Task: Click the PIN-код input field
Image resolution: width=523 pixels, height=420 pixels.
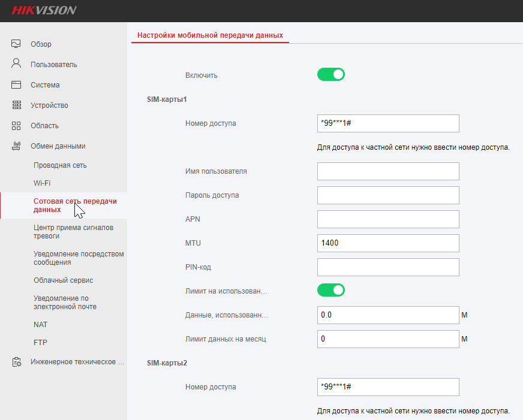Action: pos(387,267)
